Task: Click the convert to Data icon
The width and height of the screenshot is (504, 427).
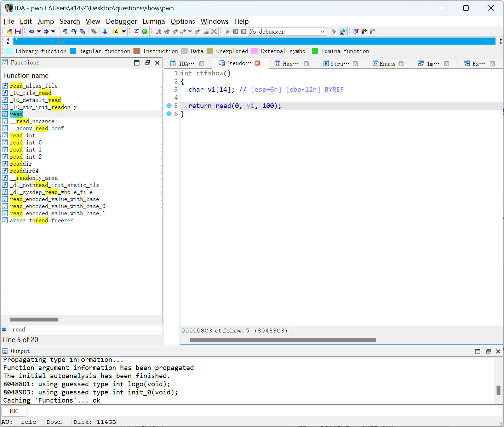Action: pyautogui.click(x=167, y=32)
